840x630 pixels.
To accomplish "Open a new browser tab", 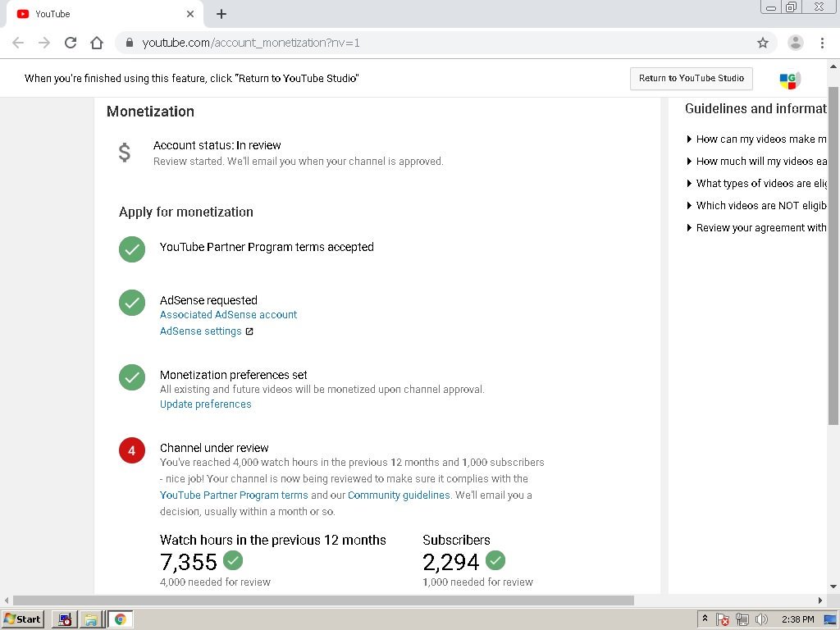I will point(221,14).
